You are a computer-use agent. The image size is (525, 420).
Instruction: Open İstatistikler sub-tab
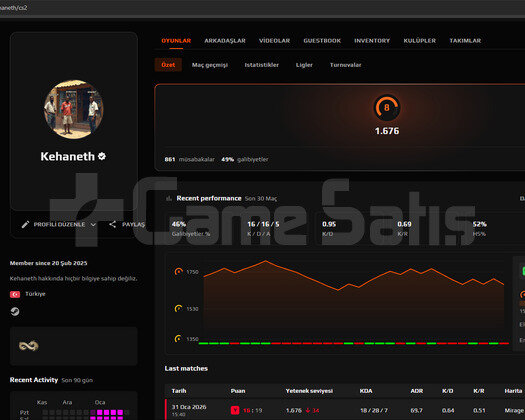click(x=261, y=65)
